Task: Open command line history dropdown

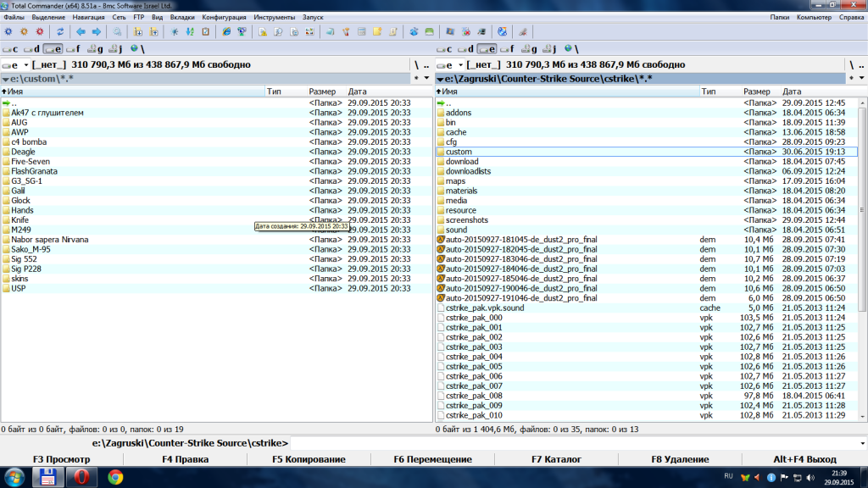Action: tap(862, 443)
